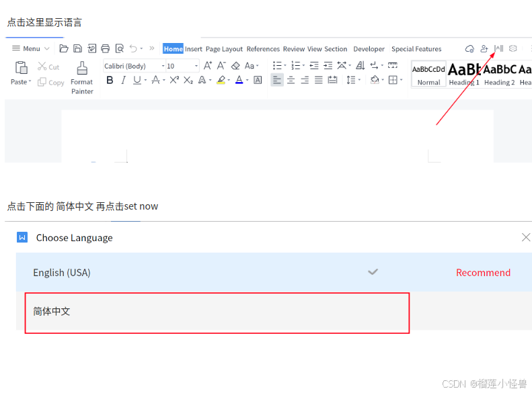
Task: Click the Open folder icon
Action: 63,48
